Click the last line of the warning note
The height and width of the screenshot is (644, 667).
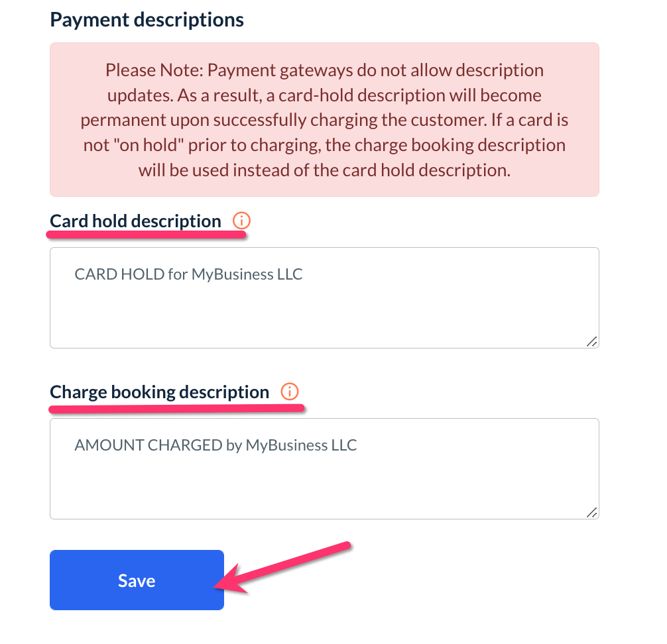pos(324,170)
